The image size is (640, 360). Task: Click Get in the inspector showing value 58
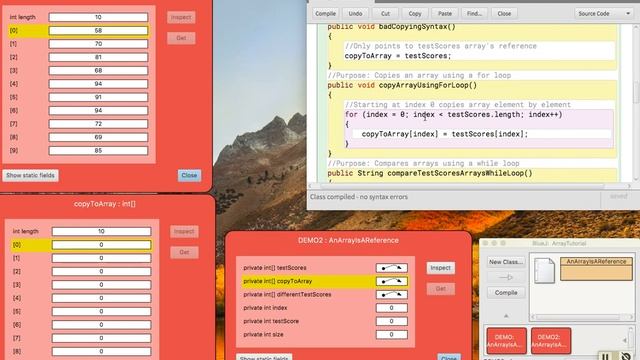[x=181, y=38]
